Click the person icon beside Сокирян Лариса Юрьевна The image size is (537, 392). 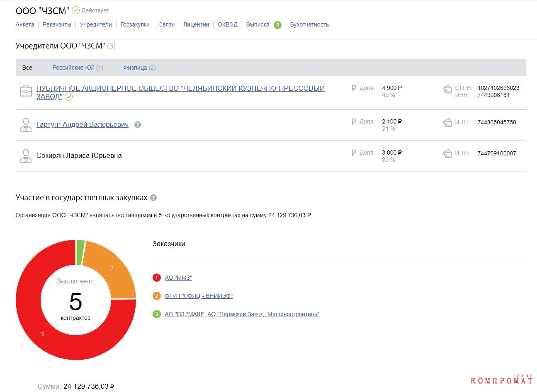point(26,156)
